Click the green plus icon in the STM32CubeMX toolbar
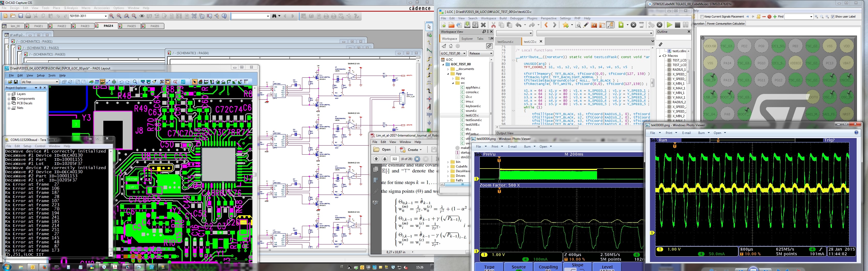 click(x=775, y=17)
